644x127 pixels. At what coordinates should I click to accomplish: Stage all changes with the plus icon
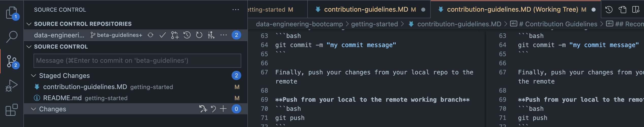[x=223, y=109]
